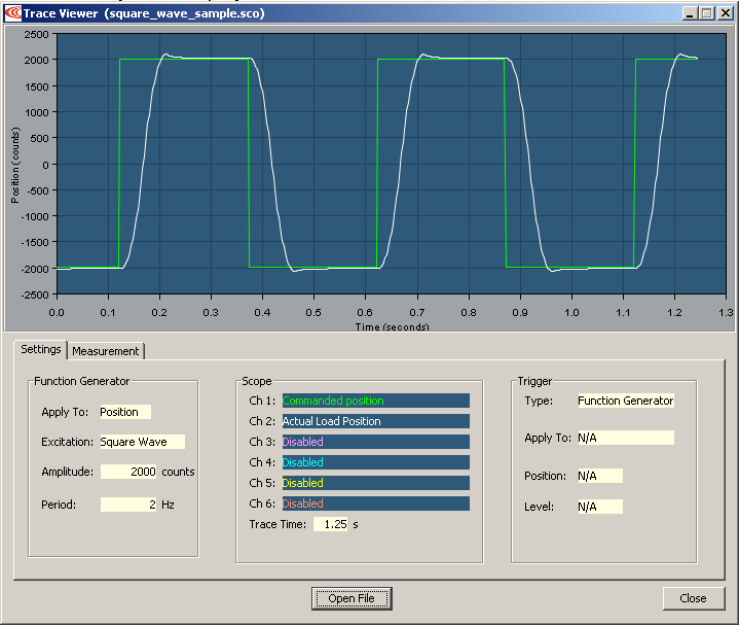Click the -2500 y-axis tick label
The height and width of the screenshot is (627, 741).
[x=35, y=295]
